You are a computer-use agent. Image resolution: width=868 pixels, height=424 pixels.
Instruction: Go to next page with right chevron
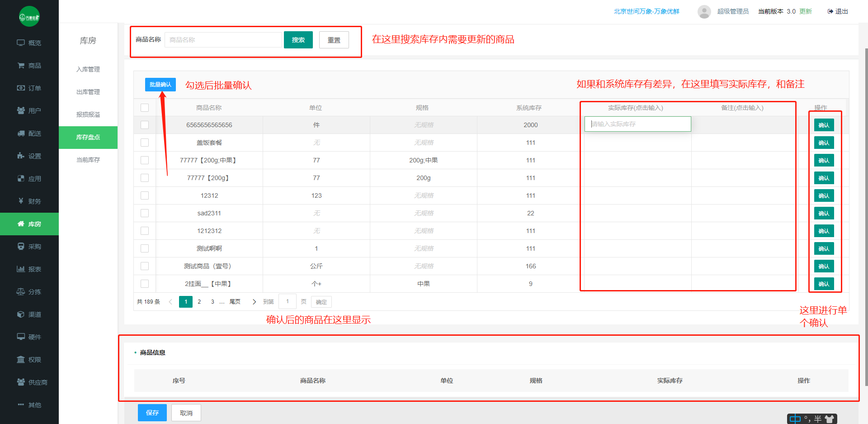(x=254, y=302)
